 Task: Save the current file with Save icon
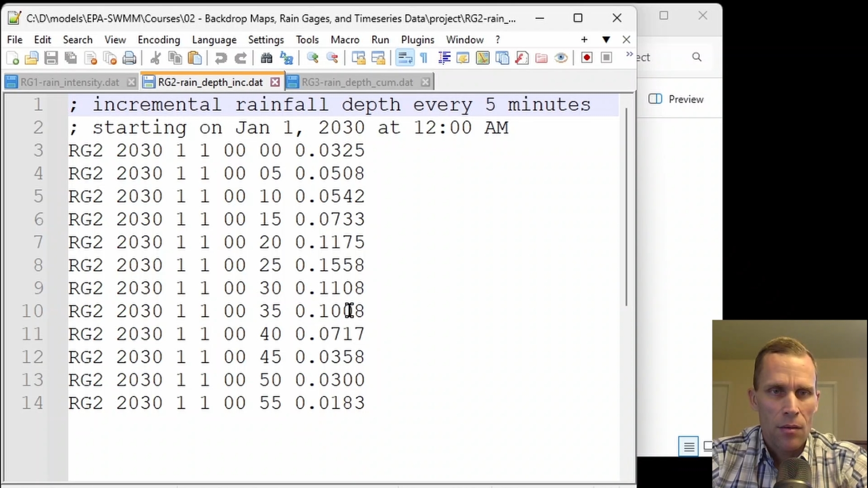pyautogui.click(x=51, y=58)
